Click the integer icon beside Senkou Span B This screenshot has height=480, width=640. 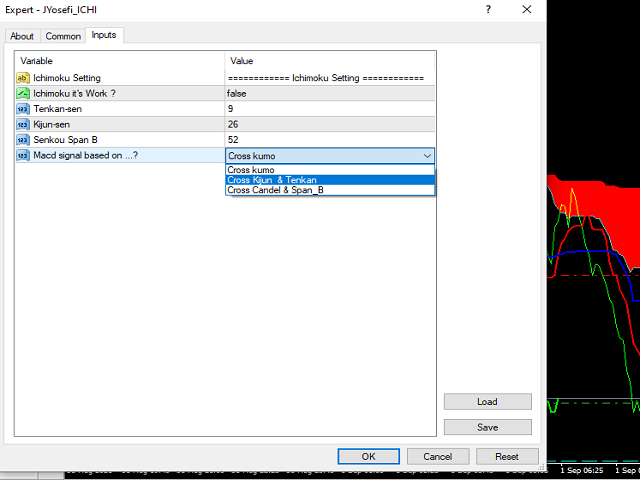pyautogui.click(x=23, y=140)
